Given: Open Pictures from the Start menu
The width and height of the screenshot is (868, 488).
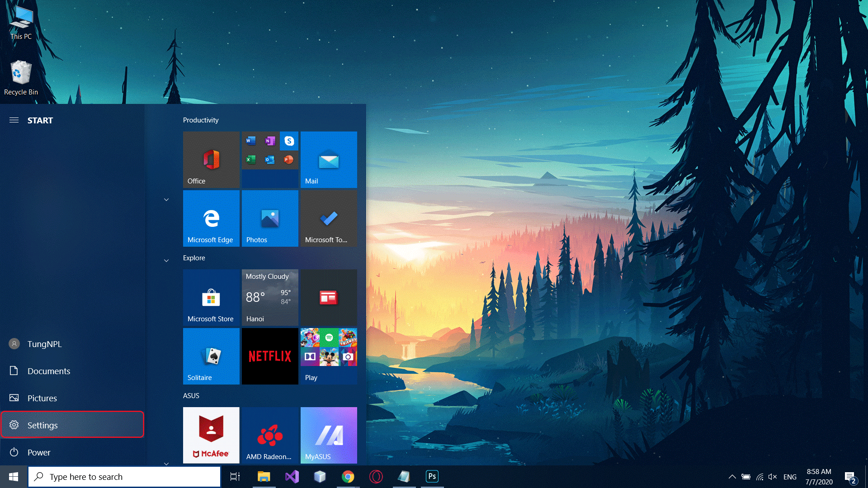Looking at the screenshot, I should [x=72, y=398].
